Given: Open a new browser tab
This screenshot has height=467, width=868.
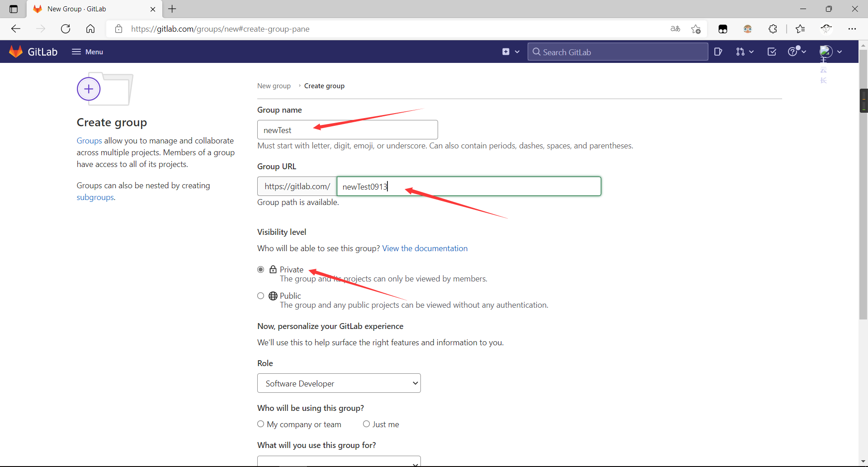Looking at the screenshot, I should [172, 9].
